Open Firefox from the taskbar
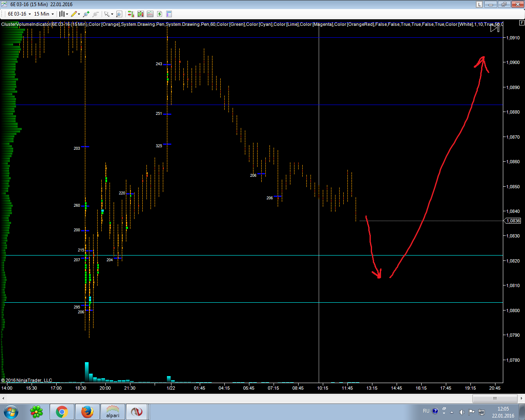 tap(87, 412)
